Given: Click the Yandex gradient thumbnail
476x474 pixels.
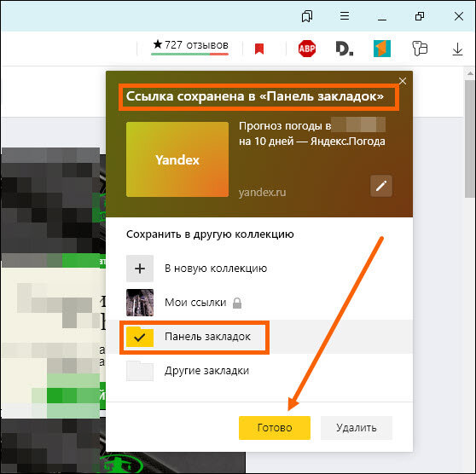Looking at the screenshot, I should [177, 159].
